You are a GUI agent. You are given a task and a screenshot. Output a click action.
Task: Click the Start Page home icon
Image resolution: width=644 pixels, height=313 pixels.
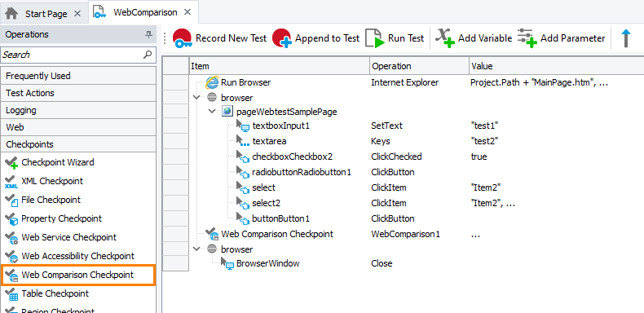pos(11,14)
